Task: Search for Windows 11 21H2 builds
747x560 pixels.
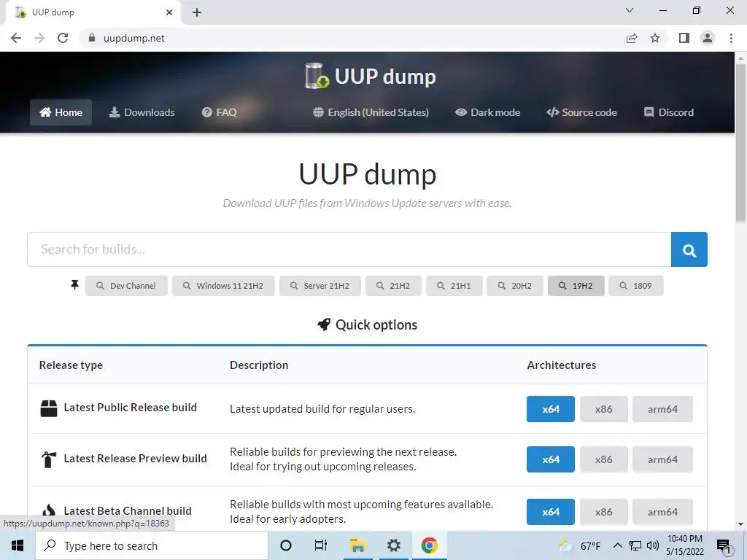Action: click(x=223, y=286)
